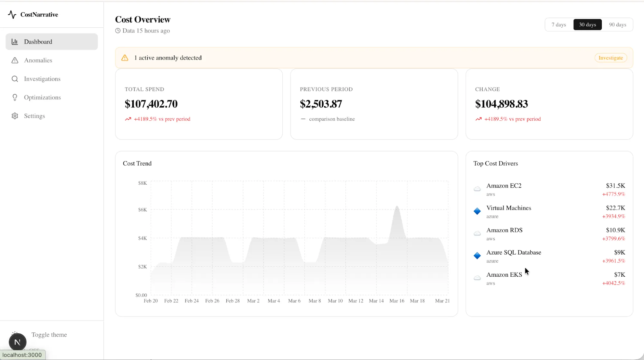644x360 pixels.
Task: Click the Optimizations lightbulb icon
Action: tap(15, 97)
